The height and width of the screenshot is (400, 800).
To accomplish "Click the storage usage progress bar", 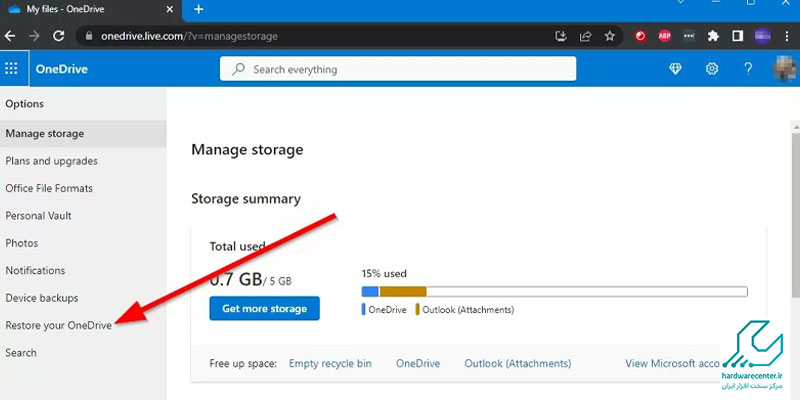I will [555, 291].
